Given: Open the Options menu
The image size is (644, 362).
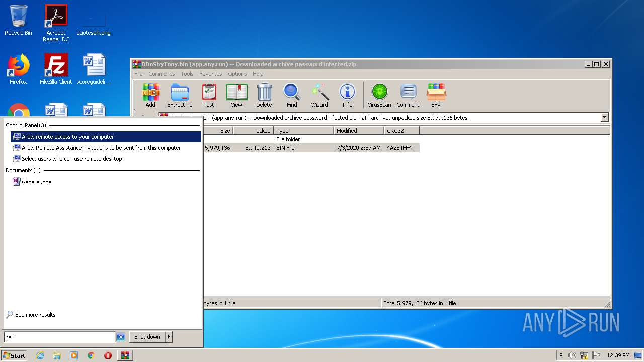Looking at the screenshot, I should [237, 74].
